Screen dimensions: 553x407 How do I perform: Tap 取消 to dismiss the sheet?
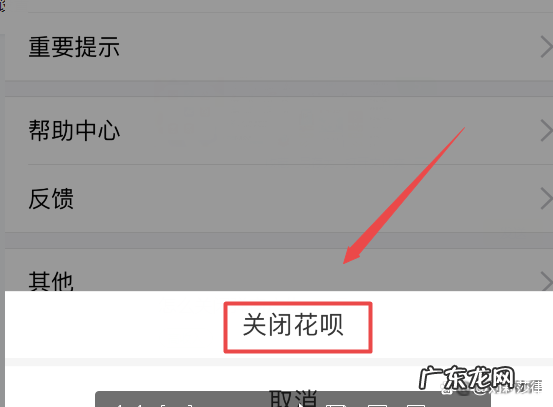tap(293, 398)
